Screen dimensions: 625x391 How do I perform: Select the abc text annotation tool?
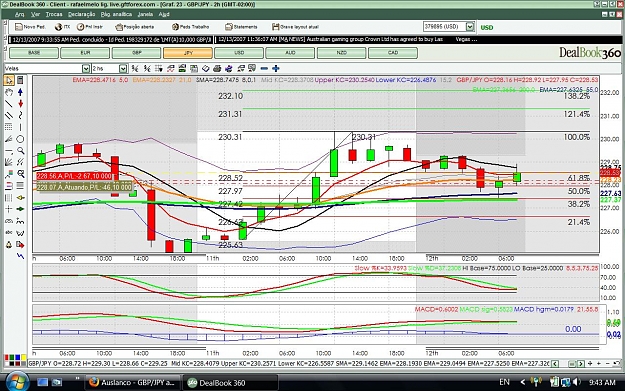(8, 232)
